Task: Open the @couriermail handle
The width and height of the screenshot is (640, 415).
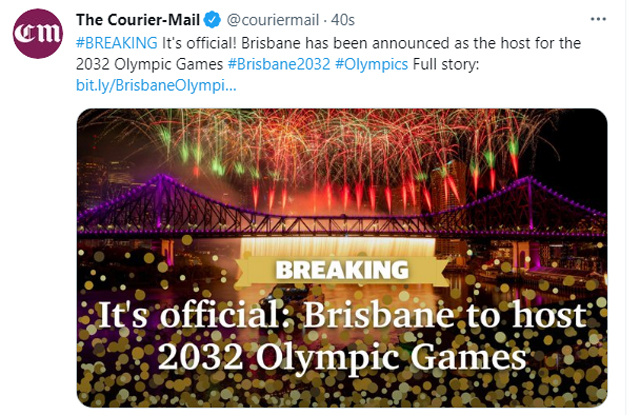Action: click(272, 20)
